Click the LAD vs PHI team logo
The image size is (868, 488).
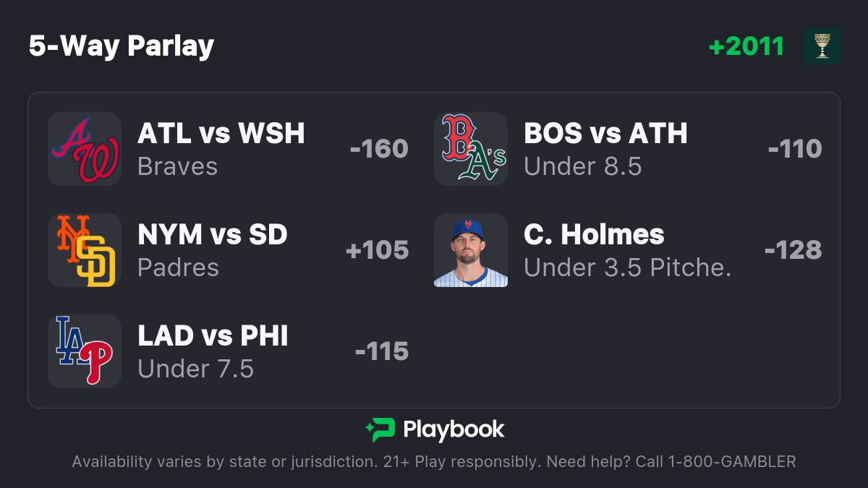point(85,351)
